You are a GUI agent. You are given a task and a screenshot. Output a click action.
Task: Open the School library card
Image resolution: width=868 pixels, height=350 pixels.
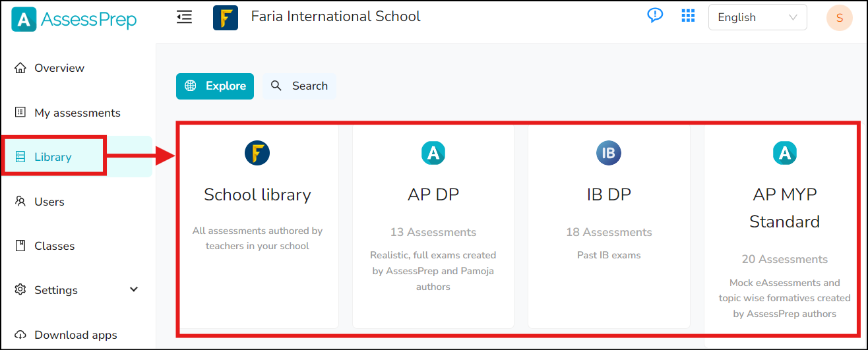(258, 225)
